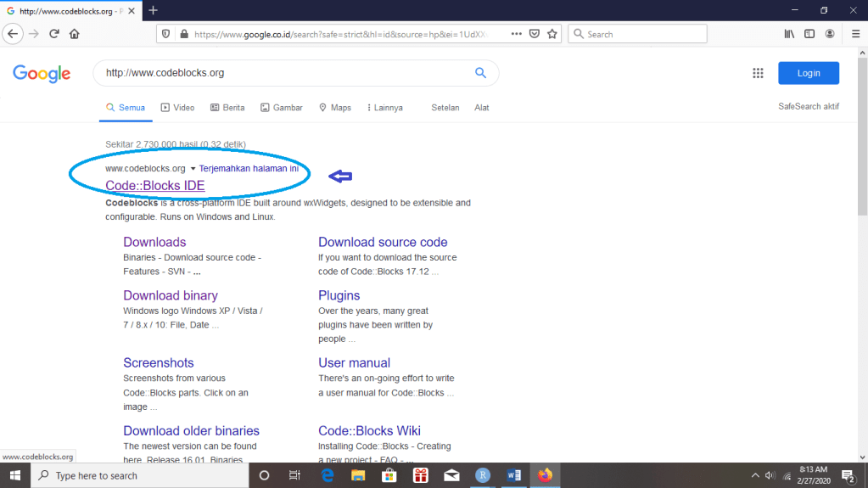The width and height of the screenshot is (868, 488).
Task: Go to the Firefox home page icon
Action: pos(75,34)
